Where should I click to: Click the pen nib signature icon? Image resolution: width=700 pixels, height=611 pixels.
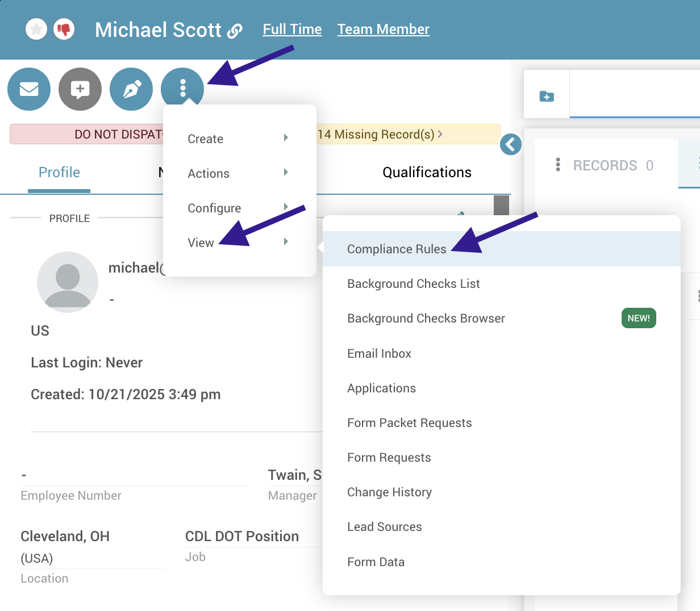[x=131, y=89]
